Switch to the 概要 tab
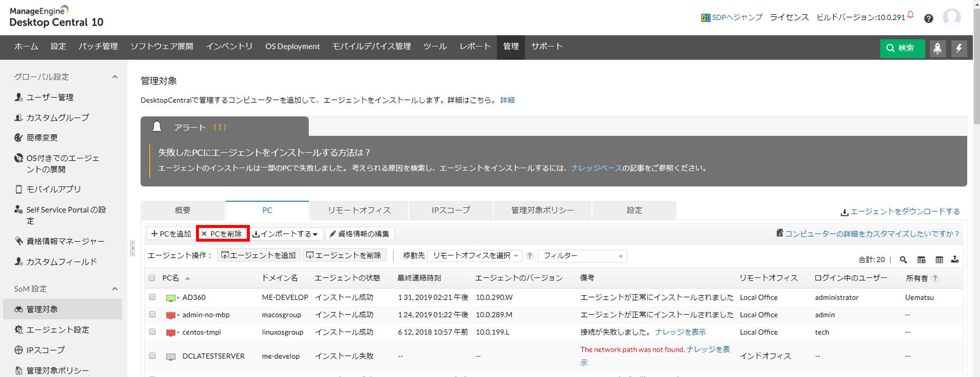 [x=183, y=210]
